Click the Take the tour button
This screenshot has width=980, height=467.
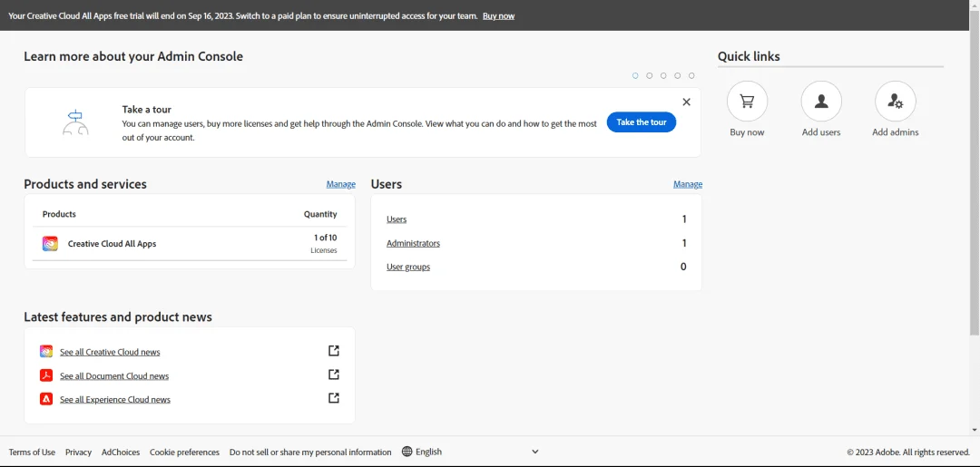click(x=642, y=122)
